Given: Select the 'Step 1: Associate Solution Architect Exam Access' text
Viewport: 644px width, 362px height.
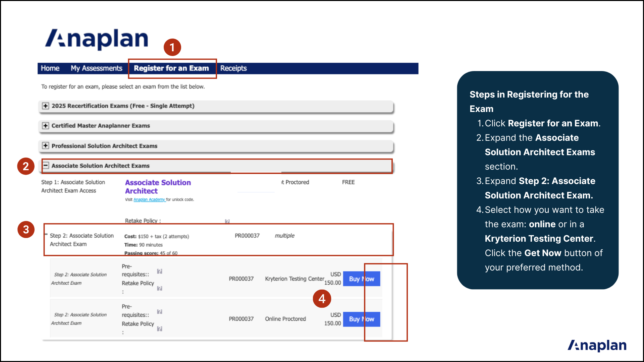Looking at the screenshot, I should click(73, 186).
